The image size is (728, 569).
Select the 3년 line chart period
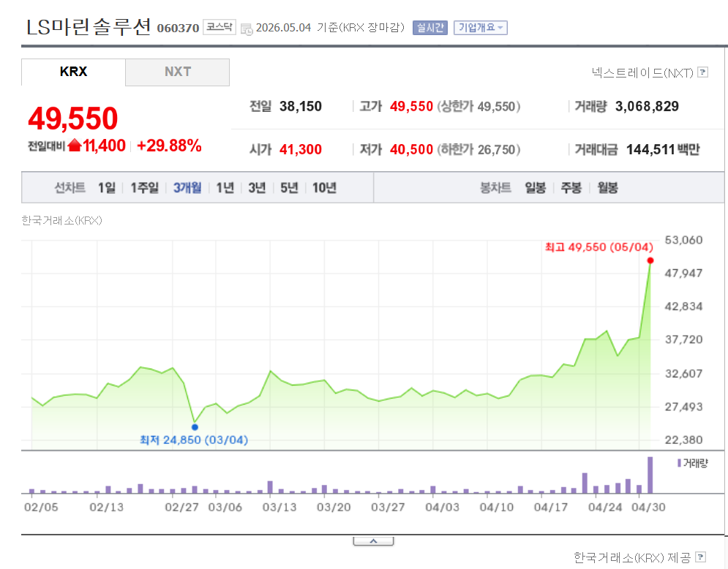[257, 188]
